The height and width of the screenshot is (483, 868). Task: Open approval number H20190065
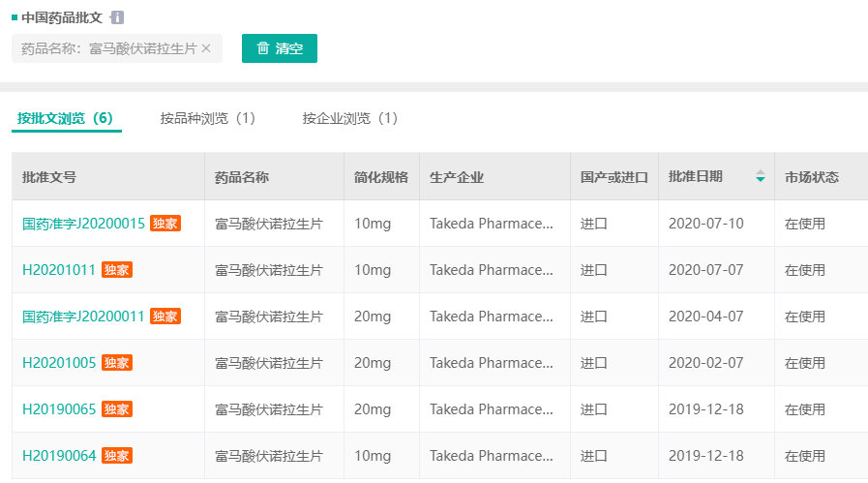coord(59,409)
